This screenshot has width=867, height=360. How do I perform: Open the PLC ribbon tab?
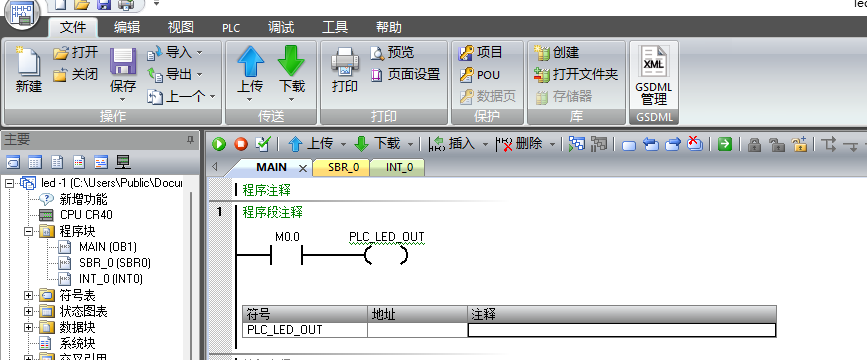[x=231, y=28]
